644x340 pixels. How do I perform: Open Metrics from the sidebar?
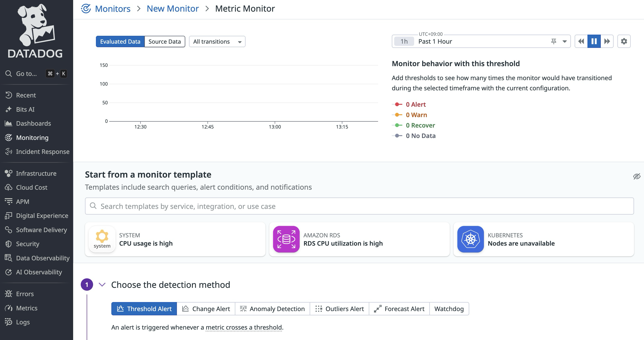[27, 308]
